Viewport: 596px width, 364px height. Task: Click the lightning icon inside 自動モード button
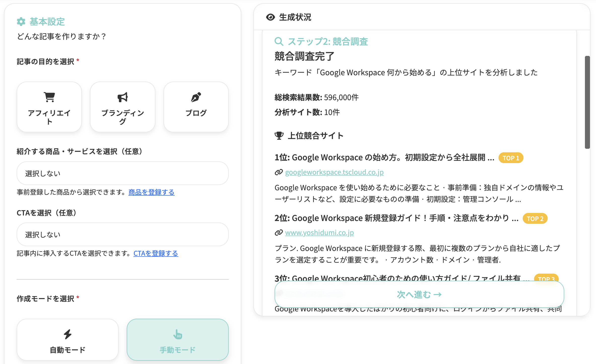(67, 334)
